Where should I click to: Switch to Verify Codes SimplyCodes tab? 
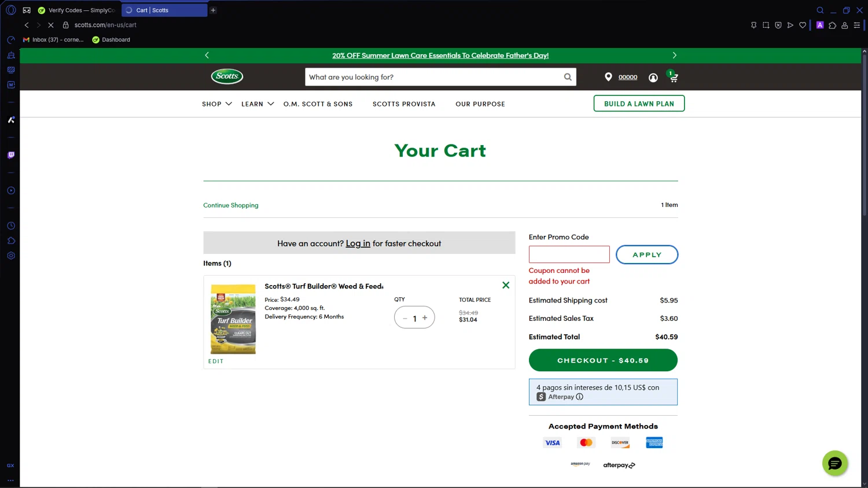tap(77, 10)
